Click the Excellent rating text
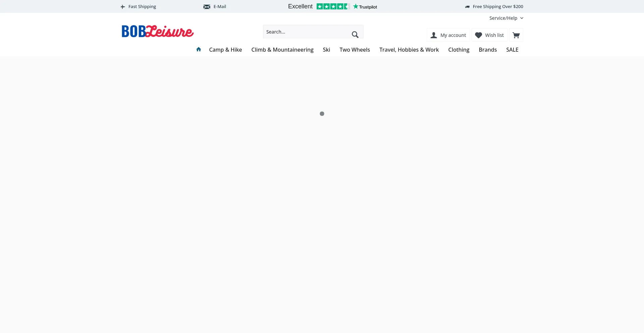This screenshot has height=333, width=644. 300,6
